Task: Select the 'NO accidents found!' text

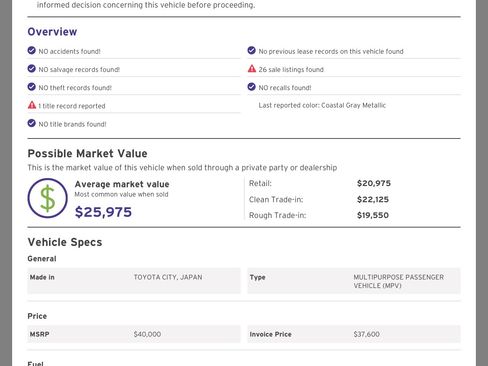Action: tap(69, 51)
